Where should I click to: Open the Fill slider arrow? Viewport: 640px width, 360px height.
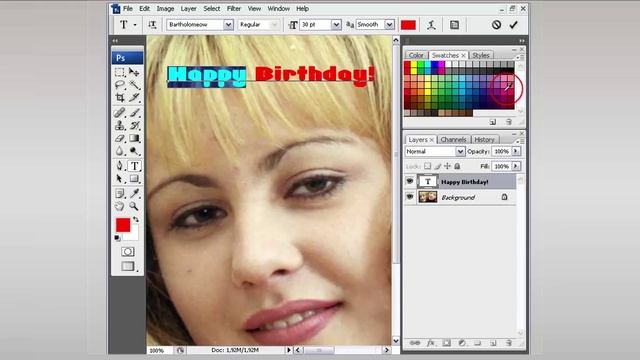(516, 166)
